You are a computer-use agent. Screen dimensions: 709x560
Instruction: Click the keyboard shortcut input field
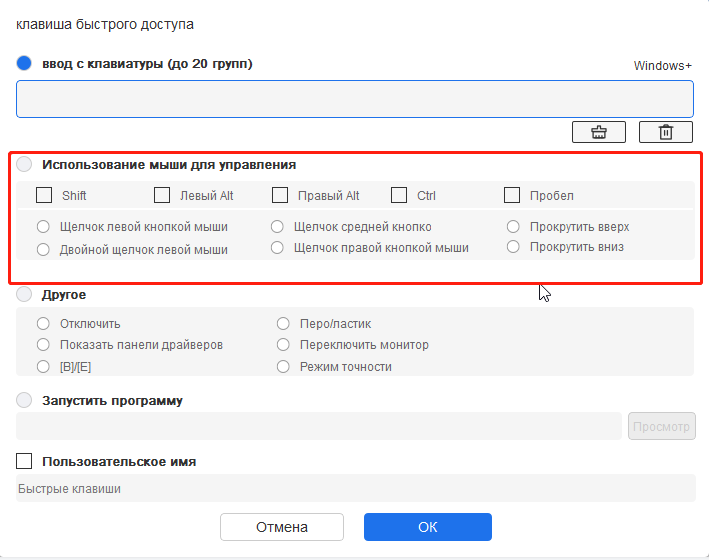point(355,99)
